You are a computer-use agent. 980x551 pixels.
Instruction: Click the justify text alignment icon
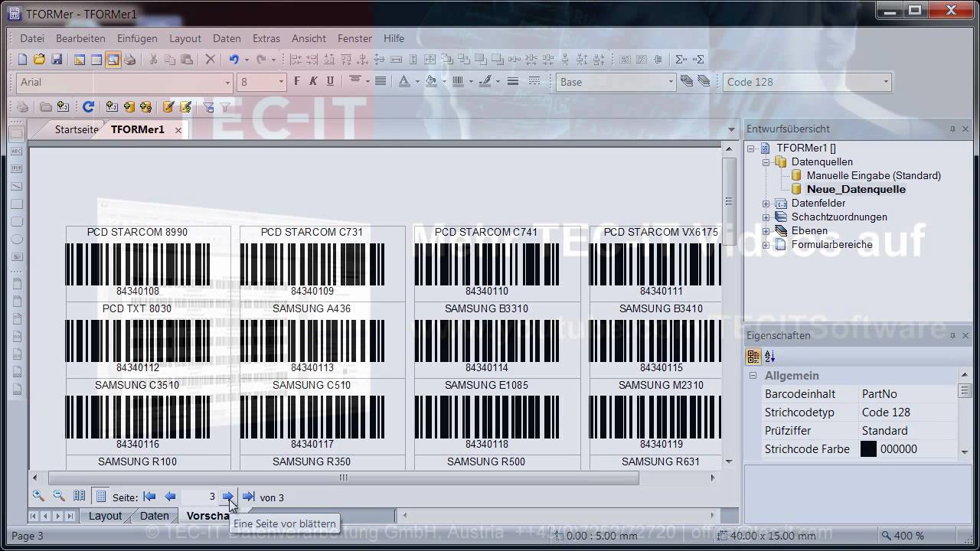[381, 81]
